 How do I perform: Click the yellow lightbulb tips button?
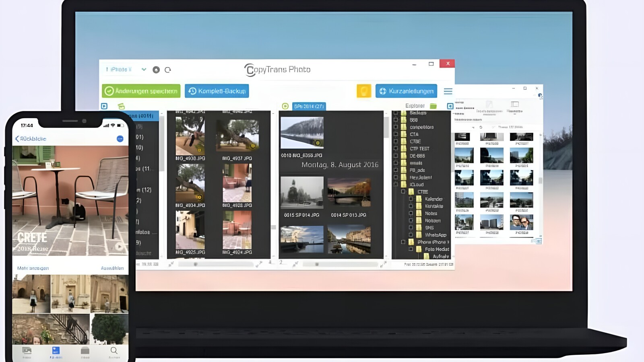(363, 91)
